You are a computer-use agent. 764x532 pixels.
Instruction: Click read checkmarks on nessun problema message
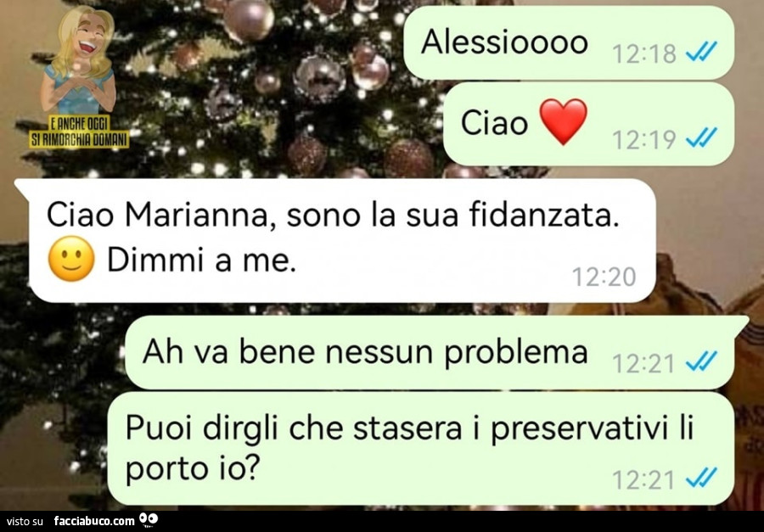point(701,361)
